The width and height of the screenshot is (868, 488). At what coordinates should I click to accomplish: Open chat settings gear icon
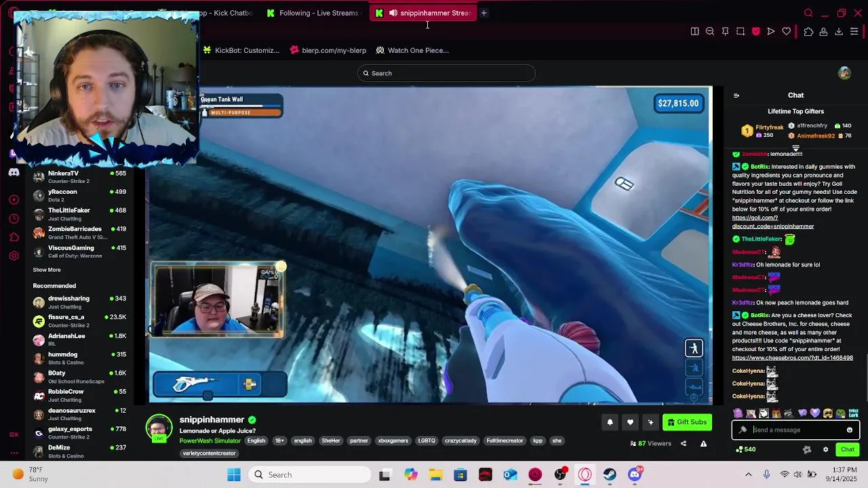(x=825, y=449)
